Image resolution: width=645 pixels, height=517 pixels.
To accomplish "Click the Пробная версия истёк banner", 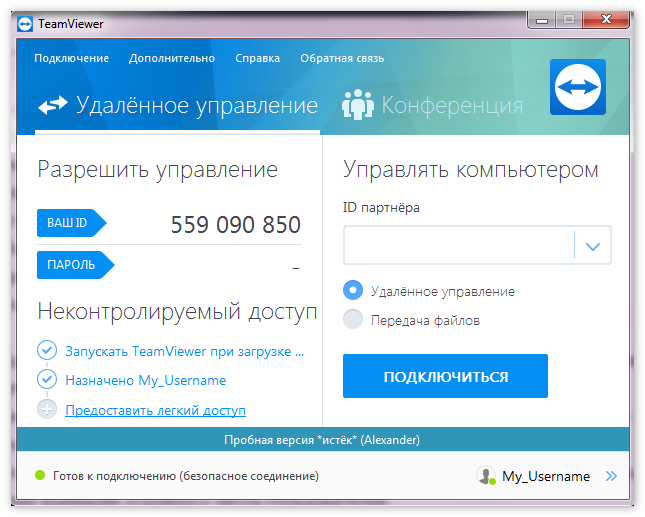I will pos(322,440).
